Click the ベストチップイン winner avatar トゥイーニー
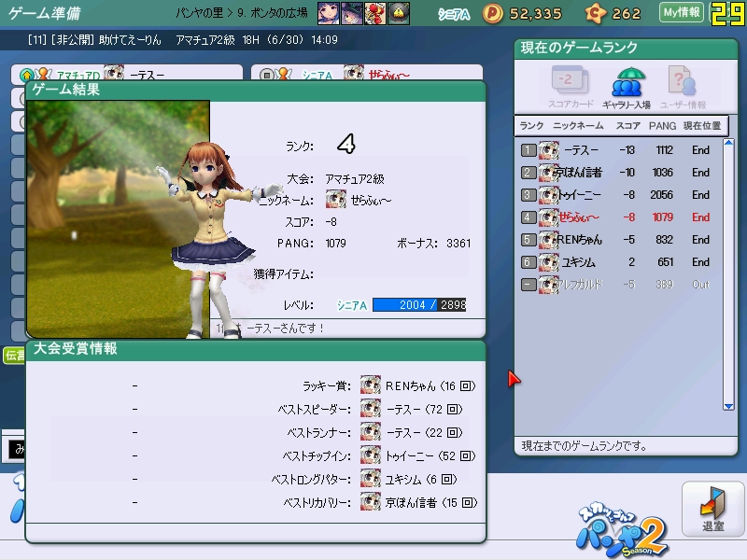This screenshot has height=560, width=747. pyautogui.click(x=371, y=455)
